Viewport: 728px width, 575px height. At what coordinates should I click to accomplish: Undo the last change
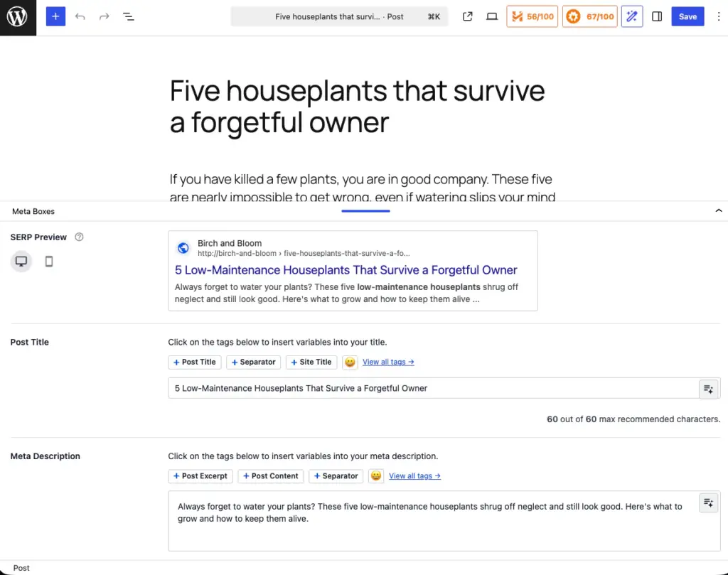[x=80, y=17]
